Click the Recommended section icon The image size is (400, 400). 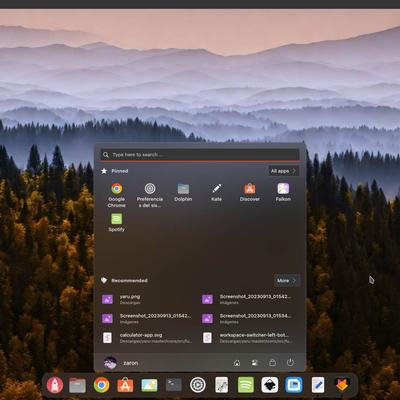pyautogui.click(x=104, y=280)
